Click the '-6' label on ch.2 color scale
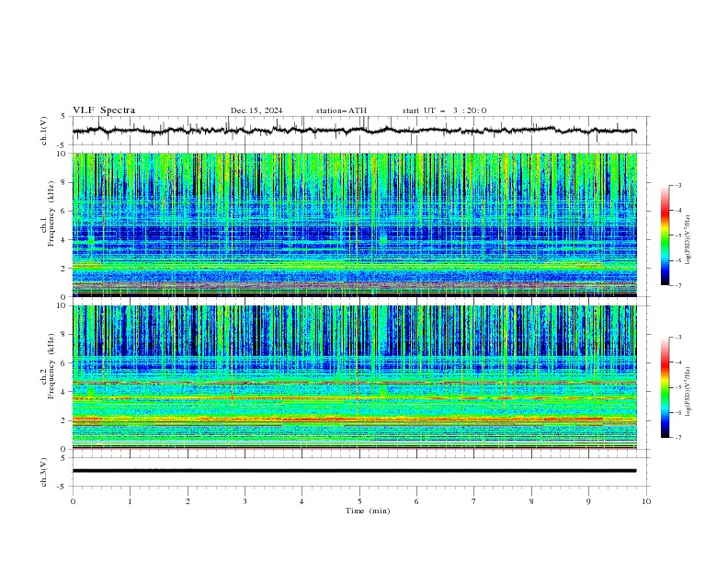 pyautogui.click(x=678, y=412)
